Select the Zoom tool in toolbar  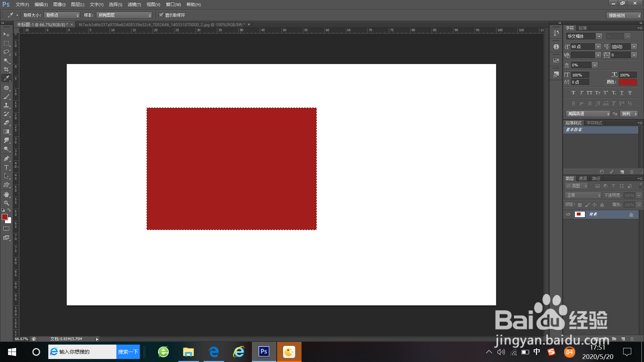pos(6,203)
